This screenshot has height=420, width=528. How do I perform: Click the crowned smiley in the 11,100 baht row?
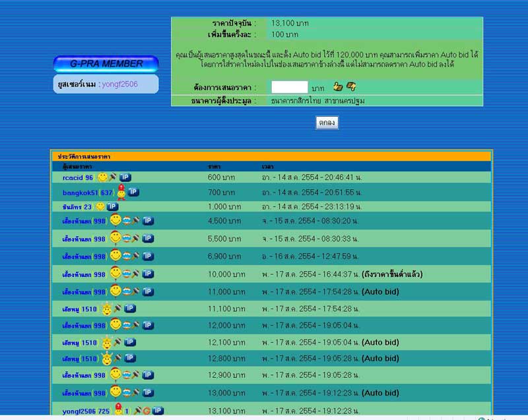click(106, 309)
